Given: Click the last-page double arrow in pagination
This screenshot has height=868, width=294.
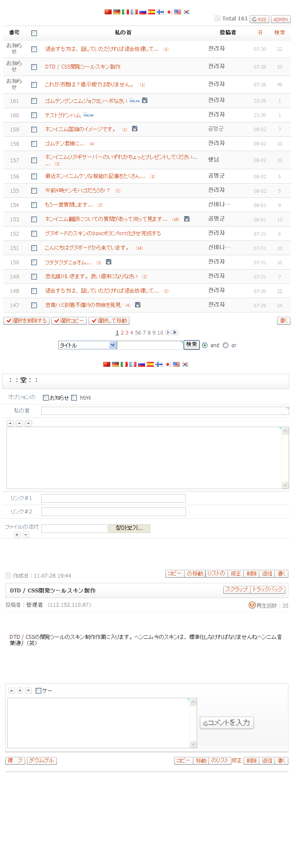Looking at the screenshot, I should coord(175,332).
